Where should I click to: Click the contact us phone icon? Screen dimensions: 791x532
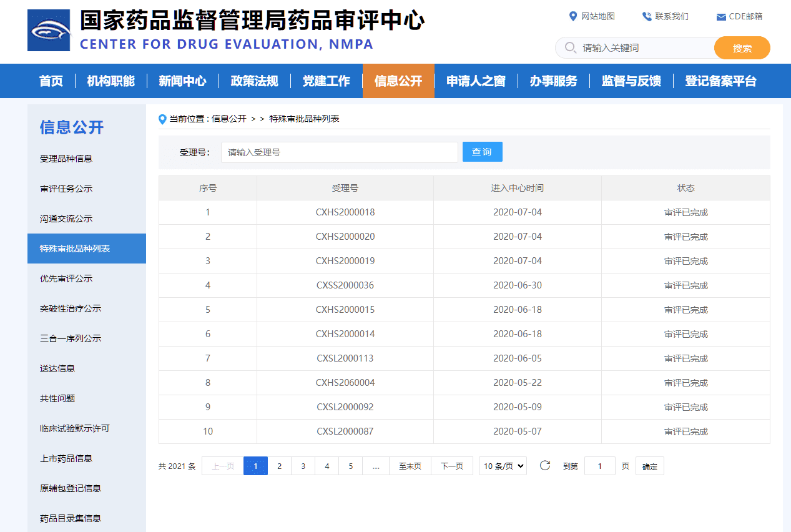pyautogui.click(x=647, y=16)
